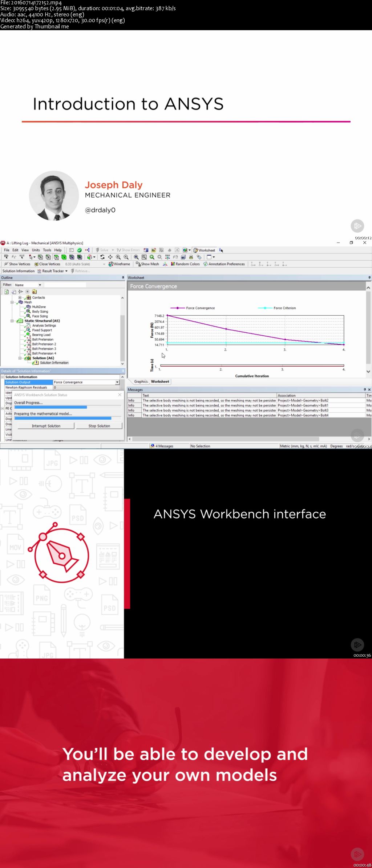Viewport: 372px width, 868px height.
Task: Select Solution Information tree item
Action: coord(54,363)
